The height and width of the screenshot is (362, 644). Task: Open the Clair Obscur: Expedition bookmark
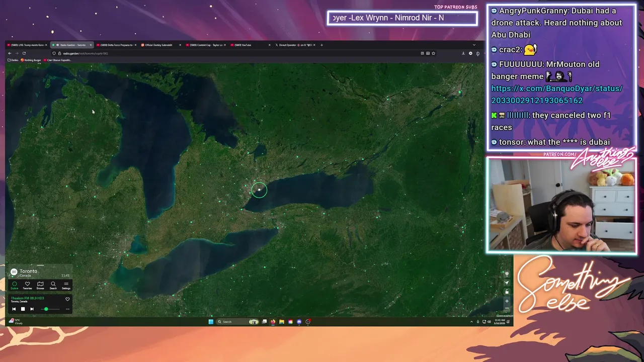(58, 60)
